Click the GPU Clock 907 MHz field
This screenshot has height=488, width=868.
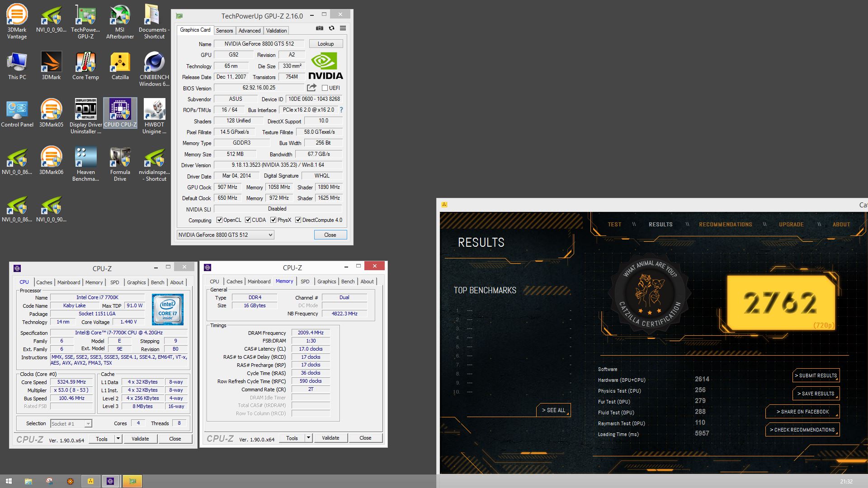coord(227,187)
